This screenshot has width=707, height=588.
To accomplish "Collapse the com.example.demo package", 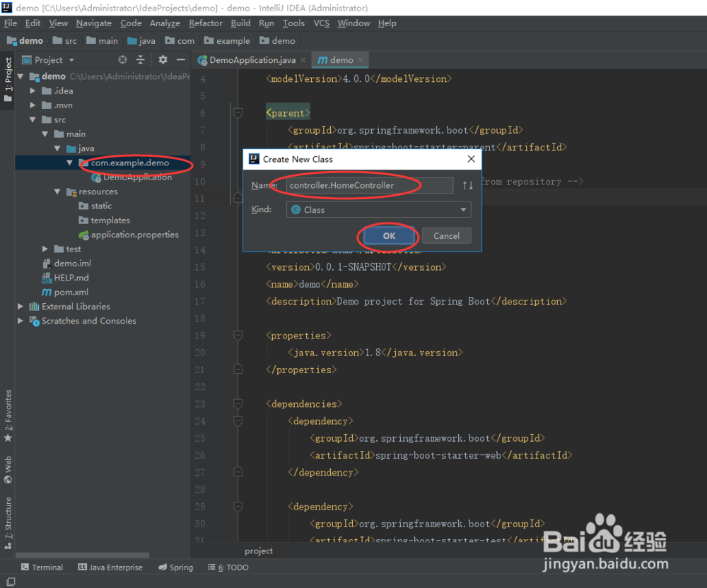I will click(69, 163).
